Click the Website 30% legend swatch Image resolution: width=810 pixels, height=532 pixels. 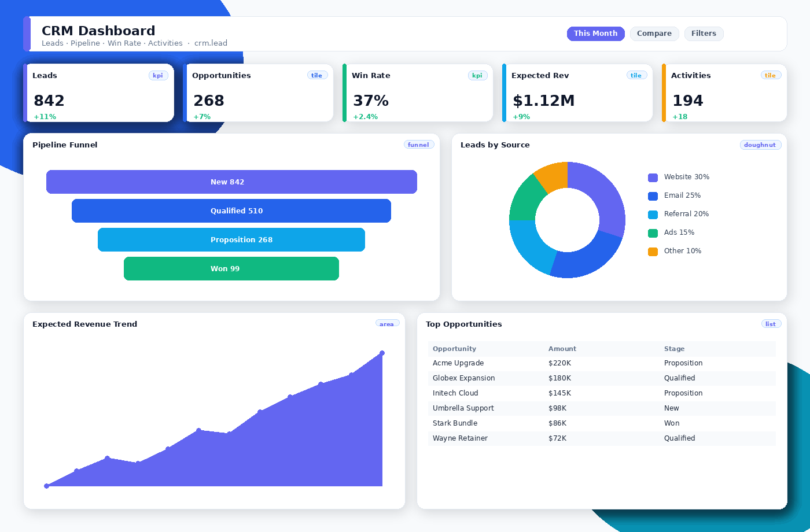[x=653, y=178]
